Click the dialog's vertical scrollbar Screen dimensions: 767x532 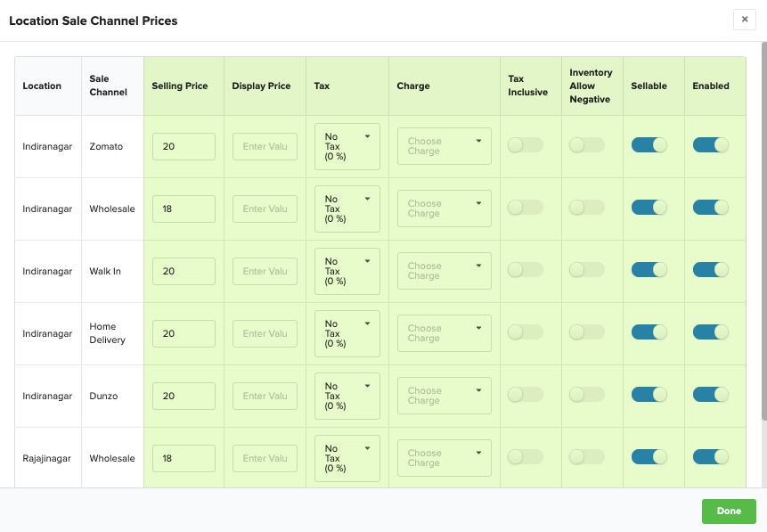click(x=764, y=231)
